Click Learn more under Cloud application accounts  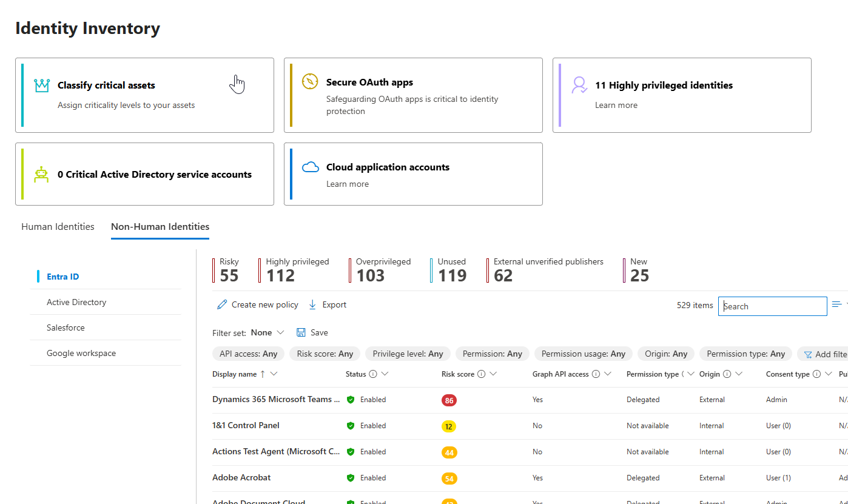[348, 184]
